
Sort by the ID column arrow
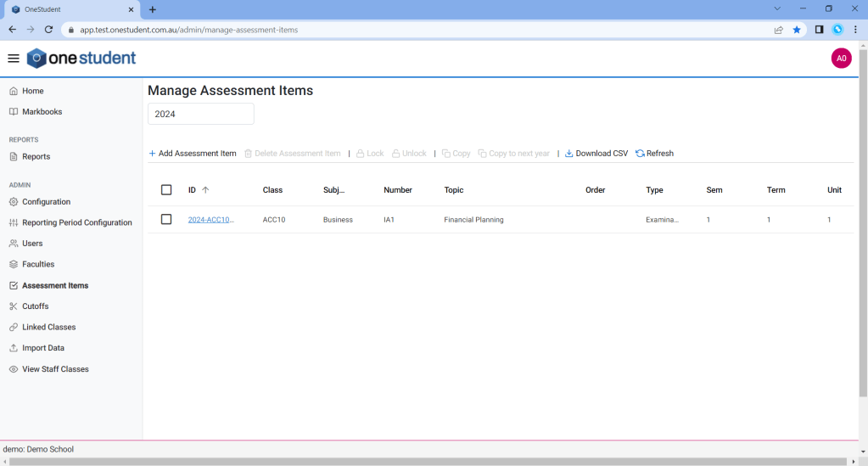pyautogui.click(x=205, y=190)
